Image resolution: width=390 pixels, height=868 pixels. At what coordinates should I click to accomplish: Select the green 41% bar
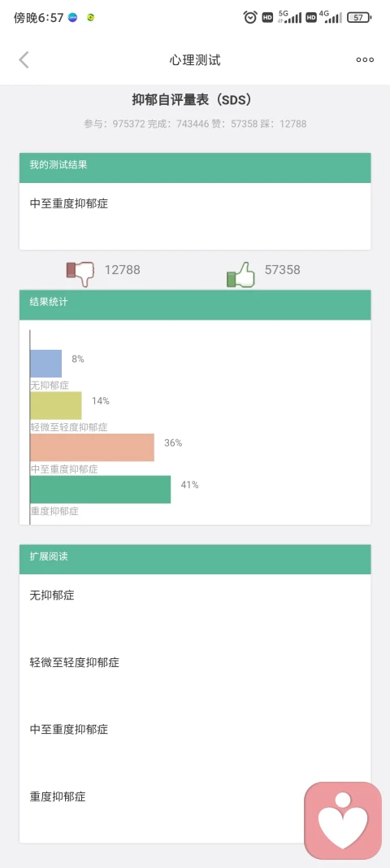click(101, 490)
